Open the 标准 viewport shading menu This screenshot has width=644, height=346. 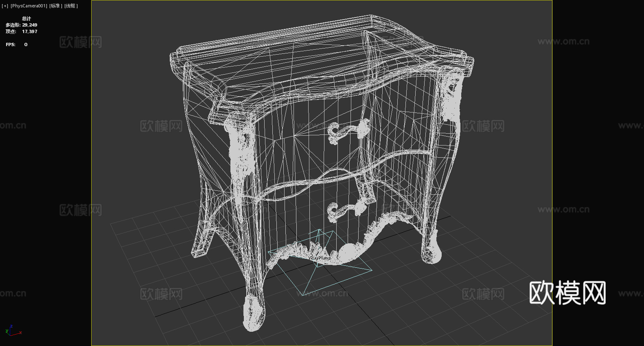coord(56,6)
